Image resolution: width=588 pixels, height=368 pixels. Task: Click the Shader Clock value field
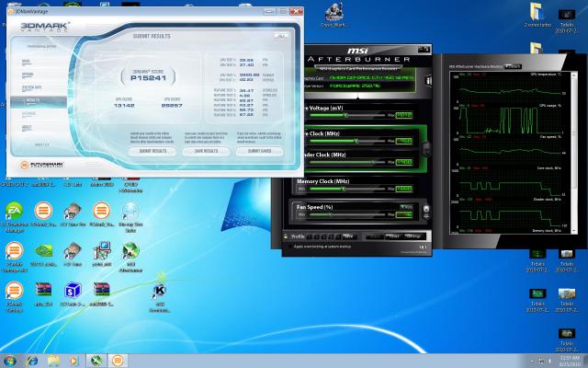point(404,162)
